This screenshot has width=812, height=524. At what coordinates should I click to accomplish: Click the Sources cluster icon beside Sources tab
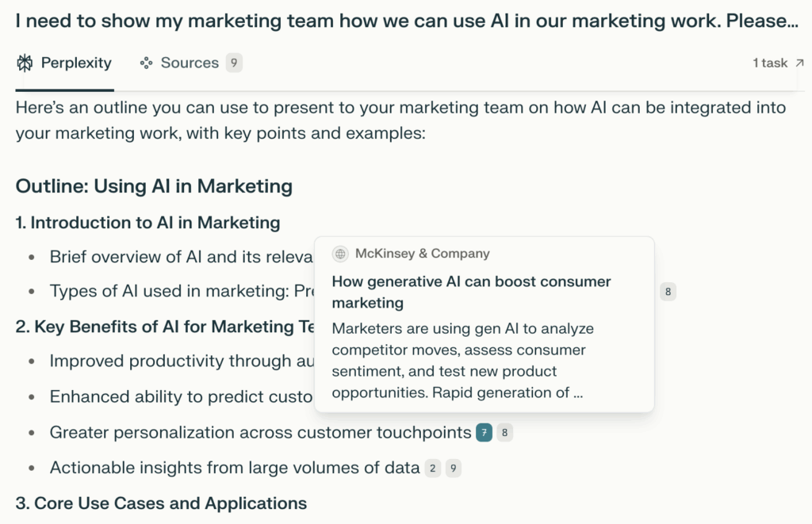tap(146, 63)
